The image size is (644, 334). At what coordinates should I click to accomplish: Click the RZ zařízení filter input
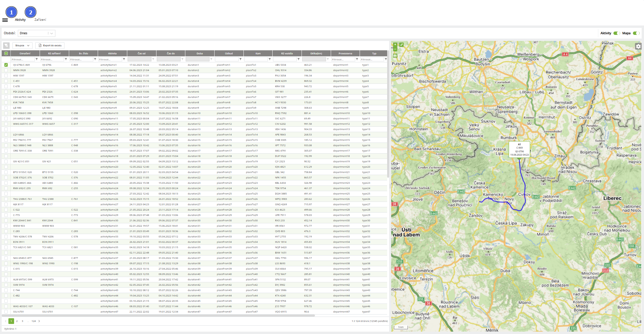(x=52, y=59)
